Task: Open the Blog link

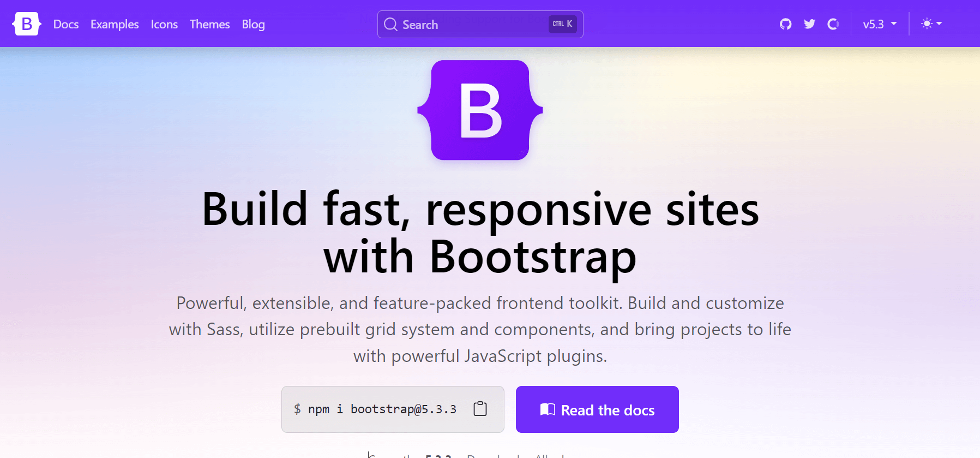Action: [253, 24]
